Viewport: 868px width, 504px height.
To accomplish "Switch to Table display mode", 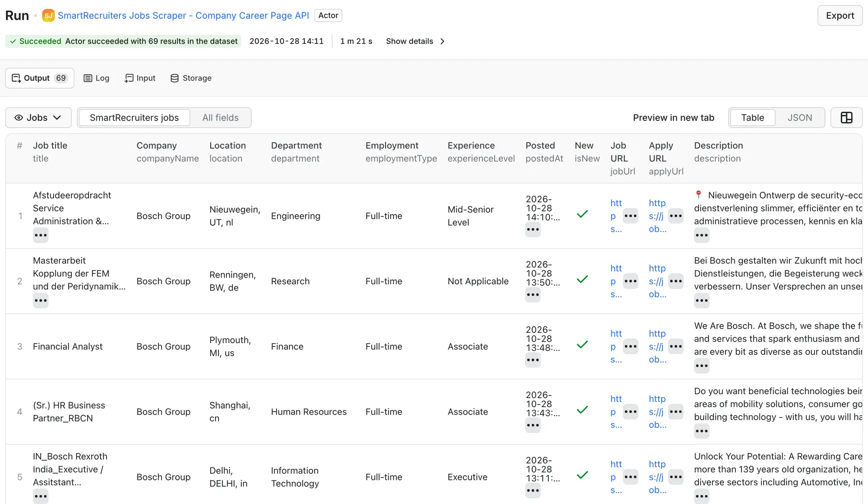I will 752,118.
